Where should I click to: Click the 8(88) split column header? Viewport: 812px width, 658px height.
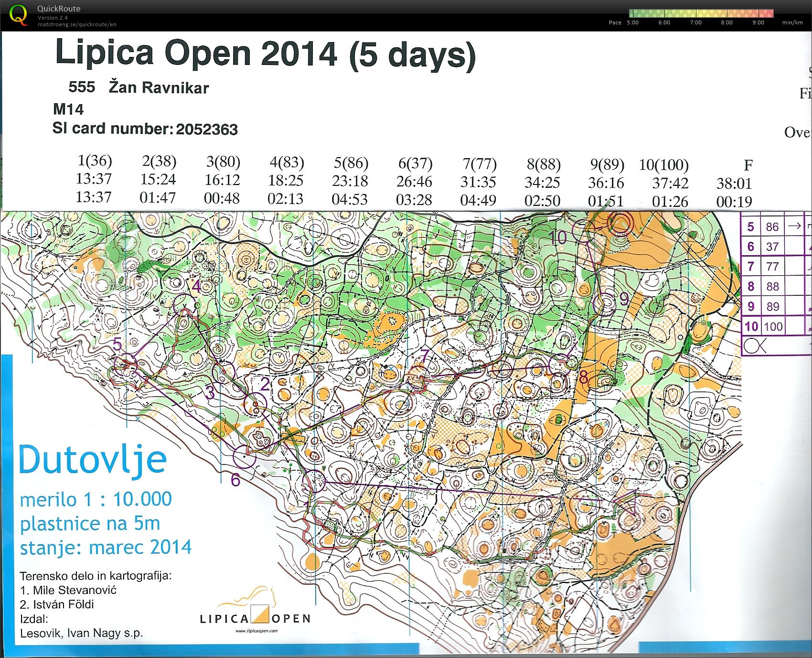pyautogui.click(x=544, y=165)
